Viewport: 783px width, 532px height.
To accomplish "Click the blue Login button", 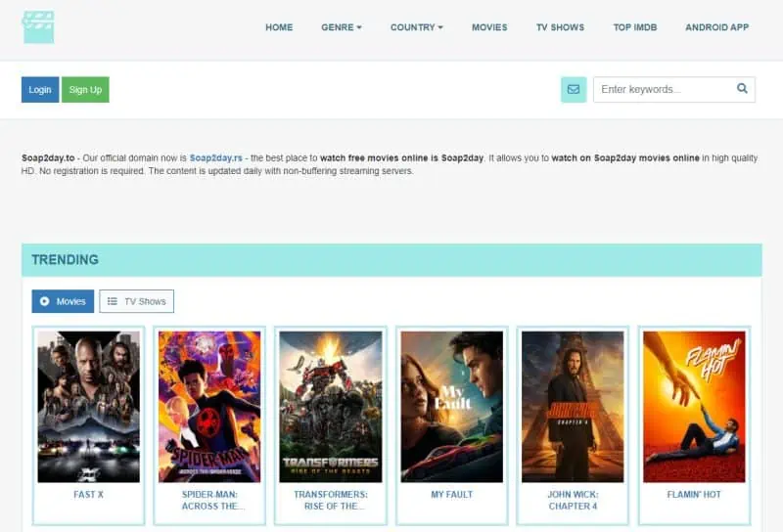I will tap(40, 89).
